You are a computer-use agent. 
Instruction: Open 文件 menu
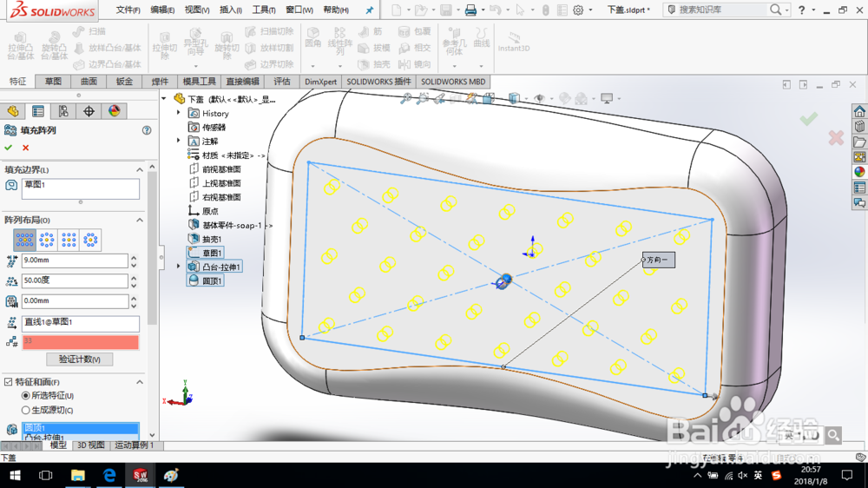(x=128, y=10)
